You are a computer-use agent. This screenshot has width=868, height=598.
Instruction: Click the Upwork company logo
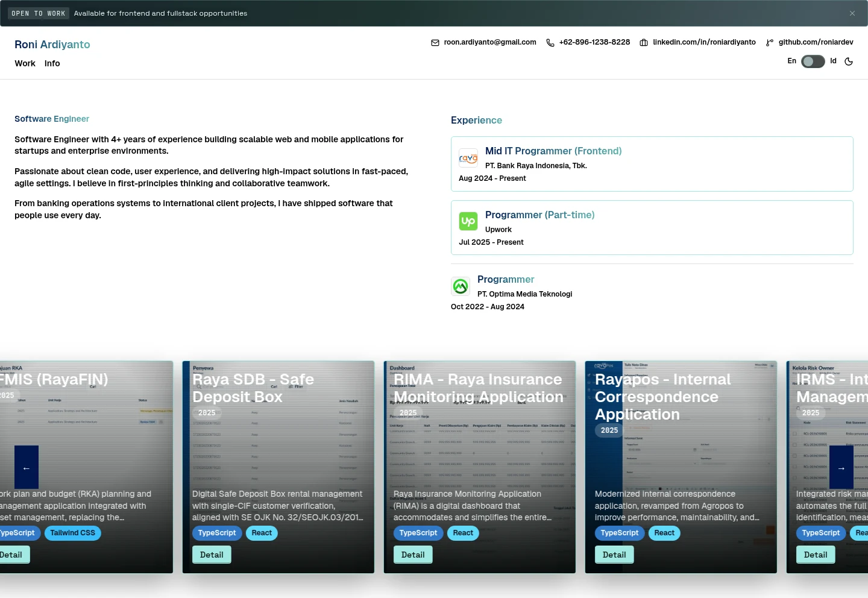[468, 222]
